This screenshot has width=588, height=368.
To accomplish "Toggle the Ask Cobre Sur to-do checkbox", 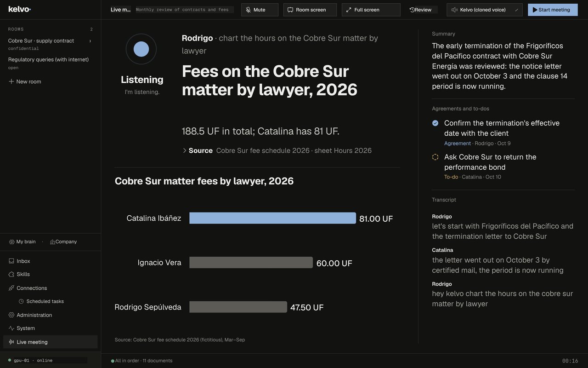I will click(435, 157).
